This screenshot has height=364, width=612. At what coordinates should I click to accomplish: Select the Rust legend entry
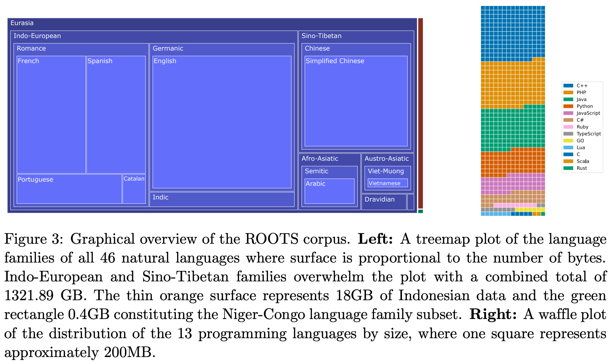tap(581, 168)
